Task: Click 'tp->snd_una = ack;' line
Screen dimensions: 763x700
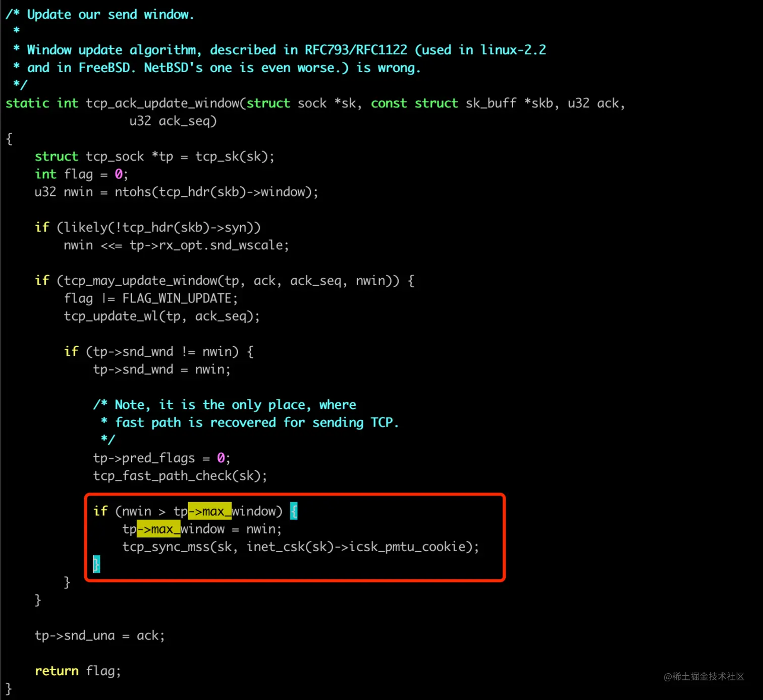Action: pos(99,635)
